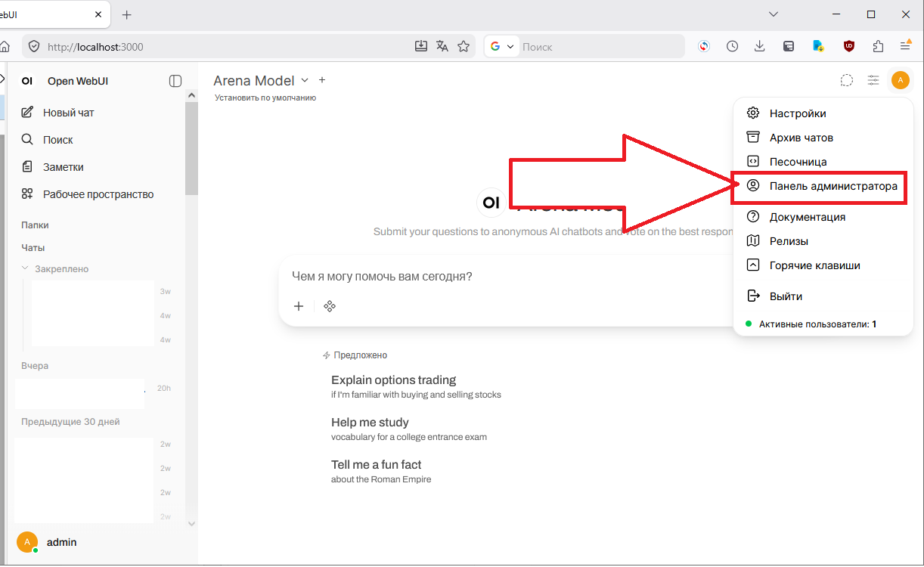Click the uBlock Origin extension icon
This screenshot has width=924, height=567.
(x=850, y=47)
